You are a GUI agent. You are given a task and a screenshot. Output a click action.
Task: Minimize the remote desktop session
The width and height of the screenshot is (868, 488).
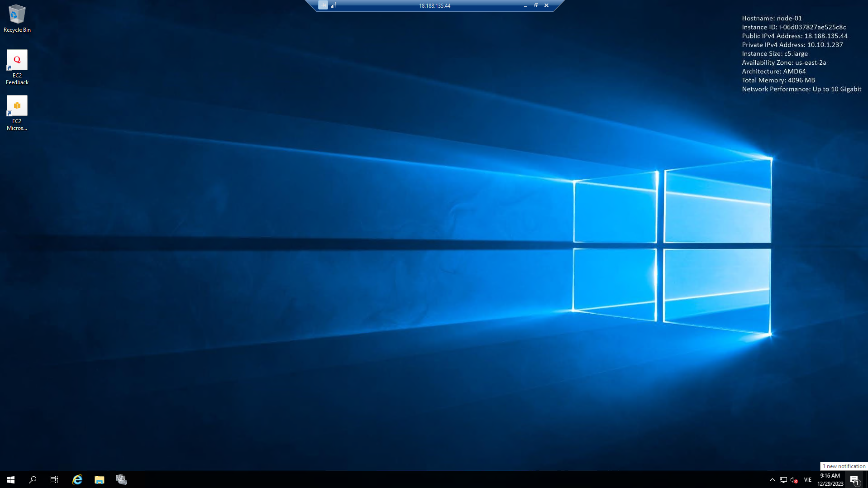tap(525, 6)
